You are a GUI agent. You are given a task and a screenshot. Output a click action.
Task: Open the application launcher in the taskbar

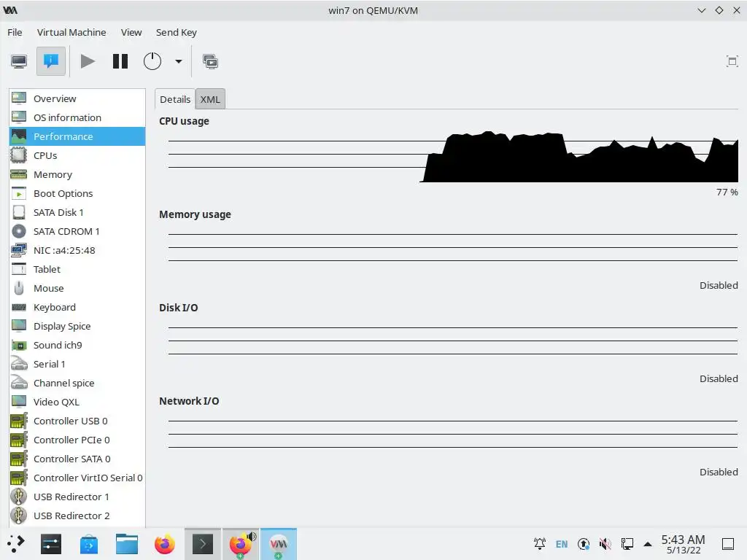(16, 544)
